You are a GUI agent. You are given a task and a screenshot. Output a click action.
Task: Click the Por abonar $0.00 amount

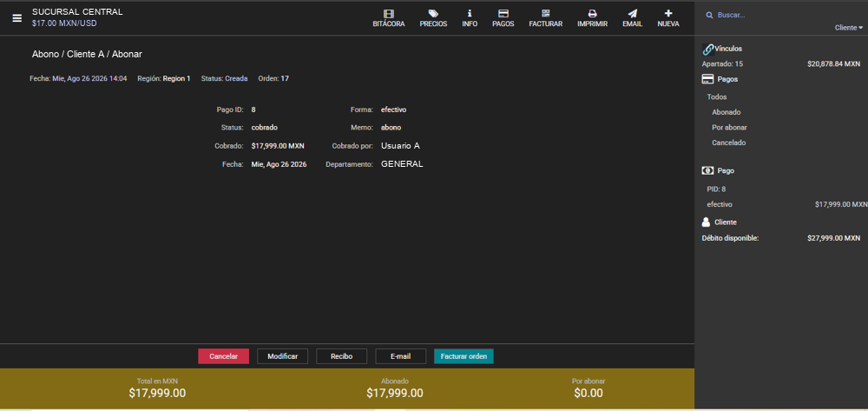tap(589, 394)
